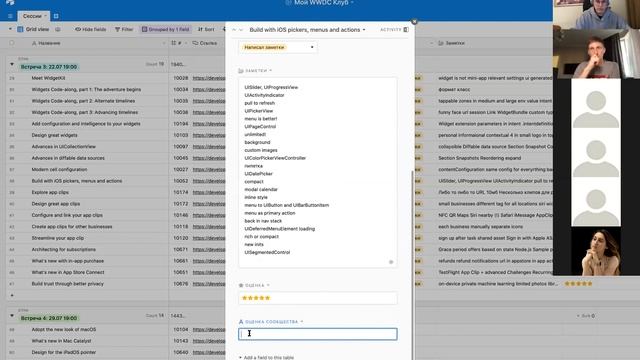Select row Explore app clips
The height and width of the screenshot is (360, 640).
click(x=50, y=192)
